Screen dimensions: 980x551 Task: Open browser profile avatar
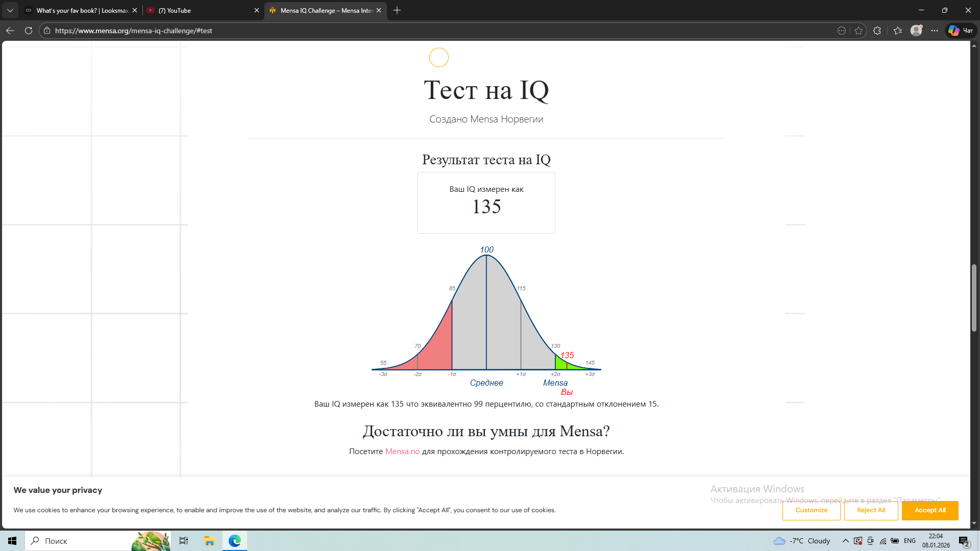[x=916, y=31]
